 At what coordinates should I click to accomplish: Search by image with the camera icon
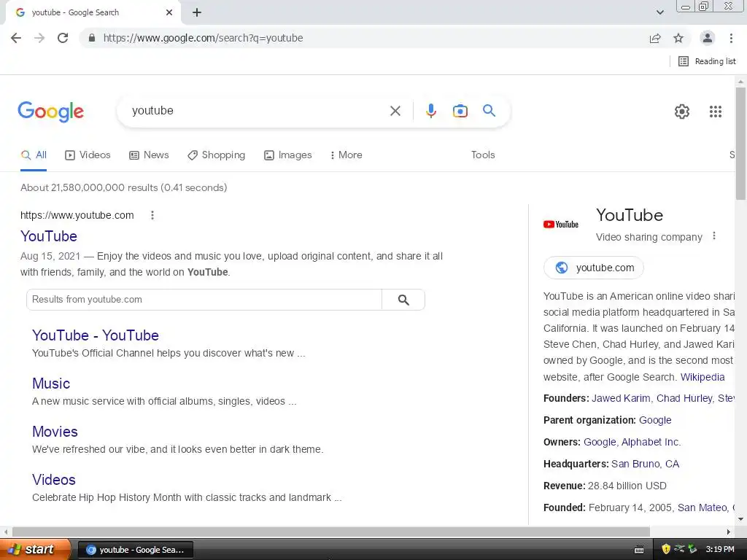point(460,111)
